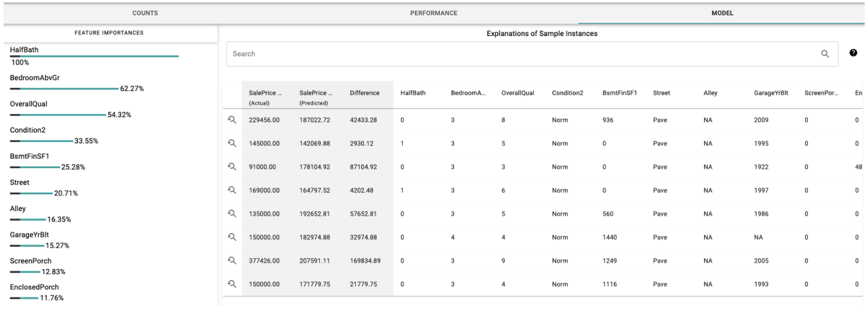Click the Explanations of Sample Instances title
Image resolution: width=868 pixels, height=315 pixels.
(x=542, y=33)
